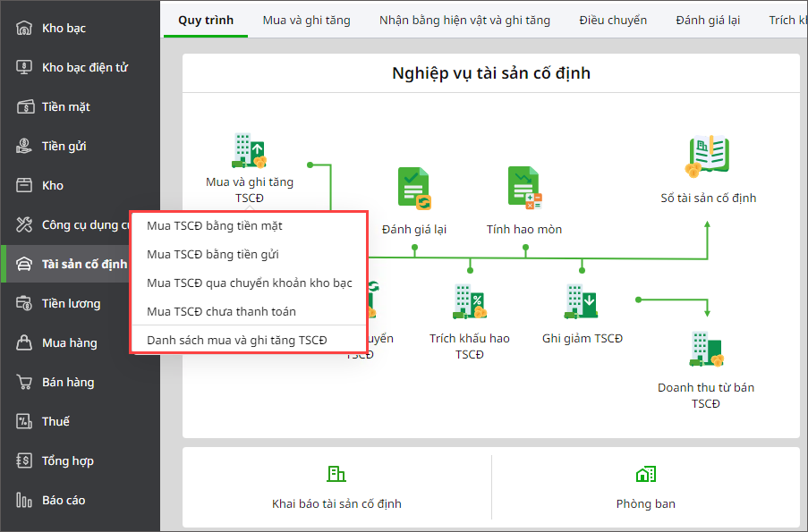Click the Phòng ban label
The image size is (808, 532).
pos(646,503)
